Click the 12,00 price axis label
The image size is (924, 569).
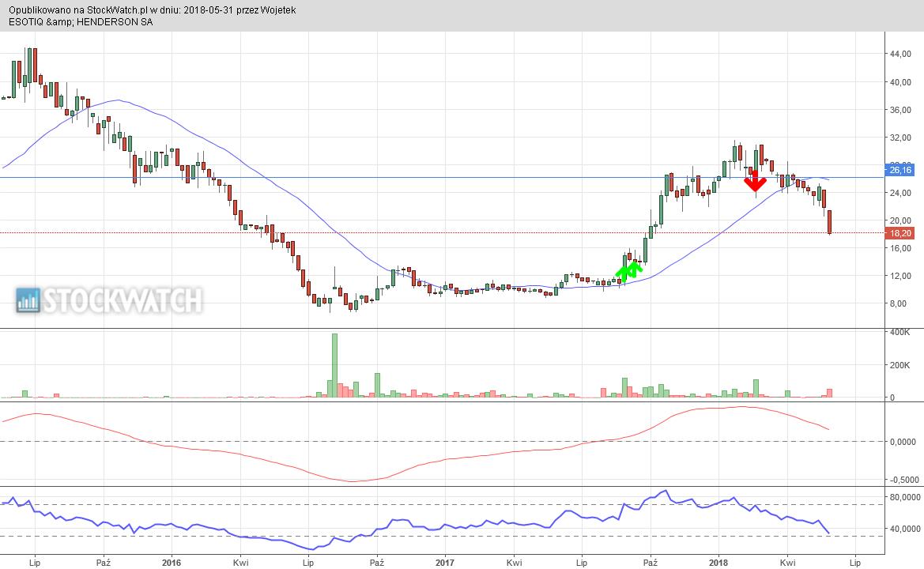[x=900, y=277]
